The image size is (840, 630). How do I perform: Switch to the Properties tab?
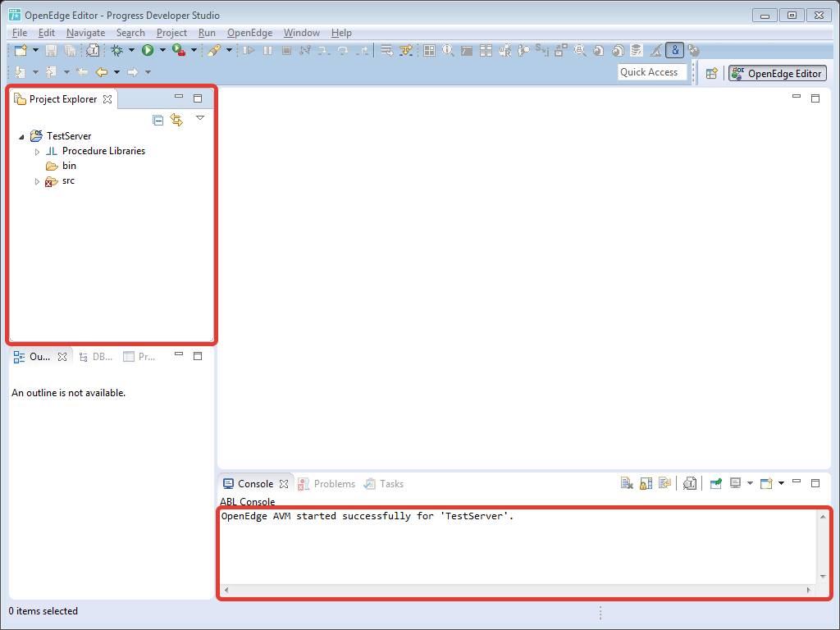pos(139,357)
